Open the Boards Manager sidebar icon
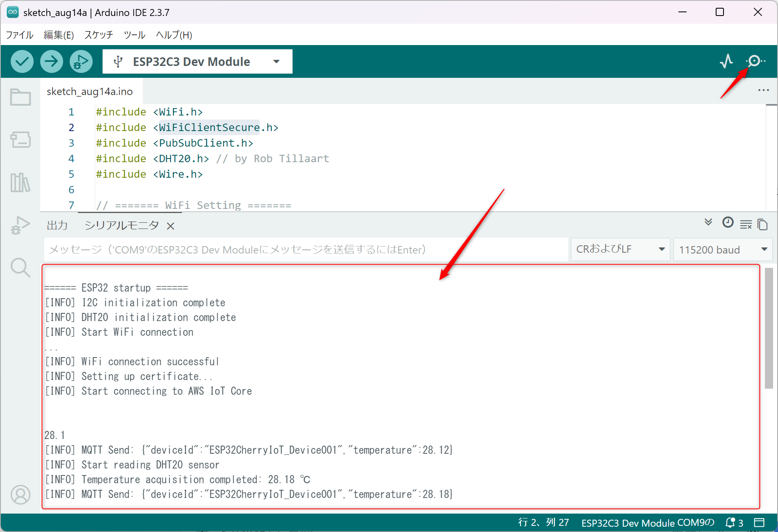The height and width of the screenshot is (532, 778). coord(20,140)
